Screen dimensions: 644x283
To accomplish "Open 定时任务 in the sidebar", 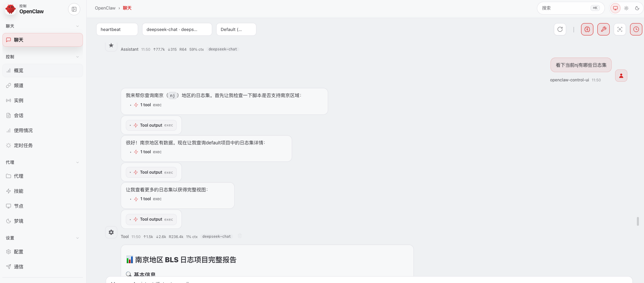I will [x=23, y=145].
